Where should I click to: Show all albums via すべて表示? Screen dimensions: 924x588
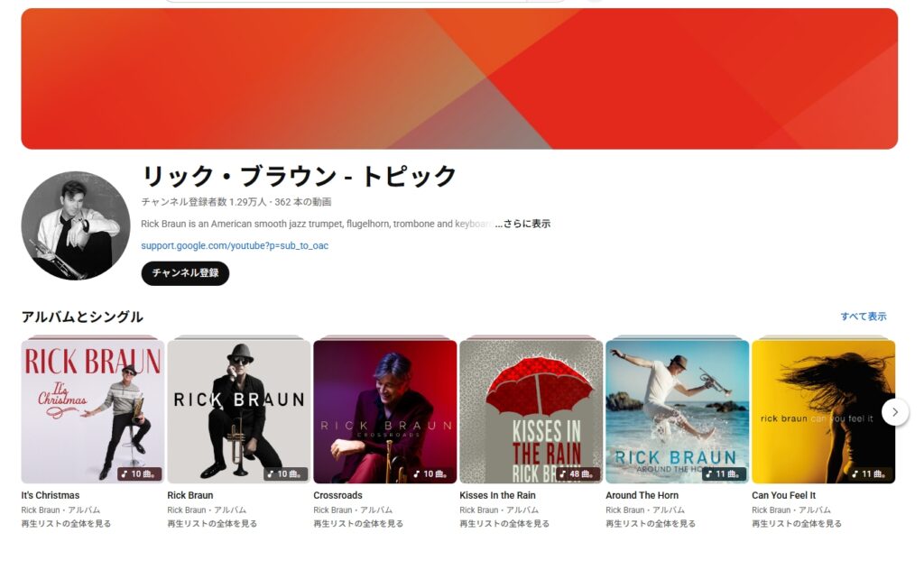tap(864, 317)
